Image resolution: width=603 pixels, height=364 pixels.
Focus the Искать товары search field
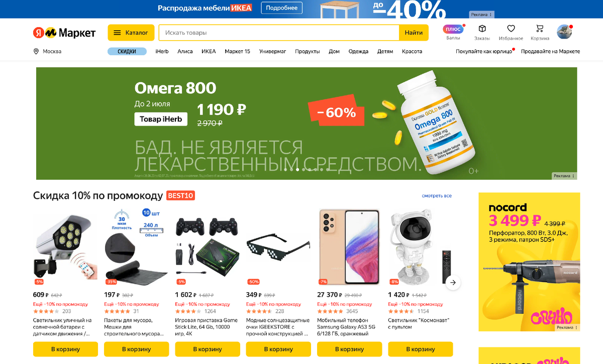pyautogui.click(x=279, y=33)
